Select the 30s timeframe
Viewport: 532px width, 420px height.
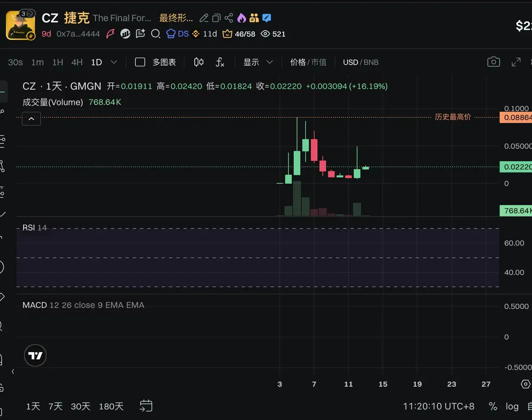[x=16, y=62]
